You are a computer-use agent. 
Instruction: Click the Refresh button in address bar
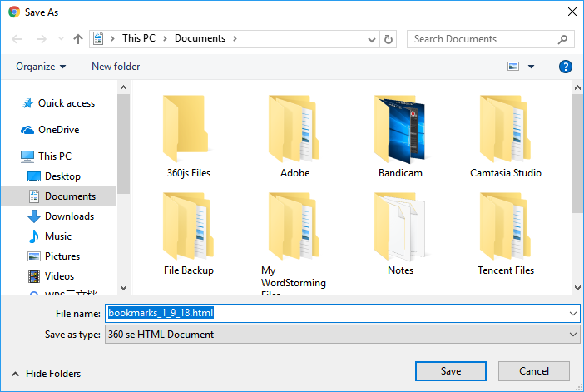pos(389,39)
